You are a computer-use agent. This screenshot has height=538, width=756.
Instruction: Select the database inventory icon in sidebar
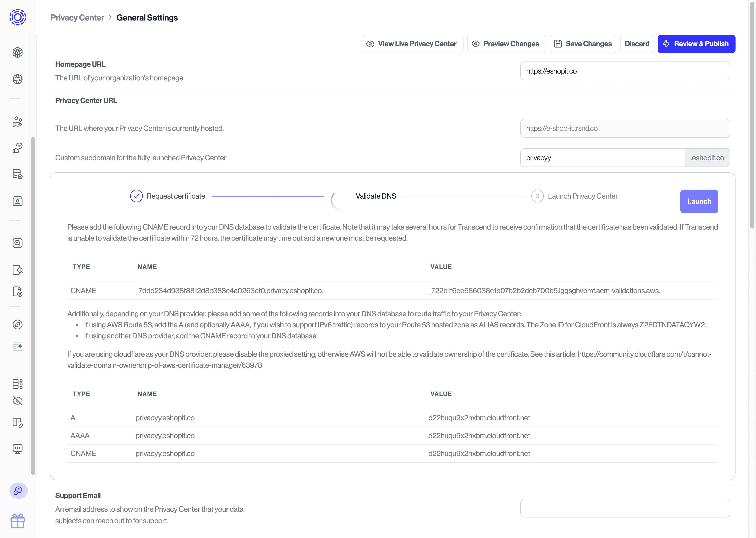pos(17,174)
